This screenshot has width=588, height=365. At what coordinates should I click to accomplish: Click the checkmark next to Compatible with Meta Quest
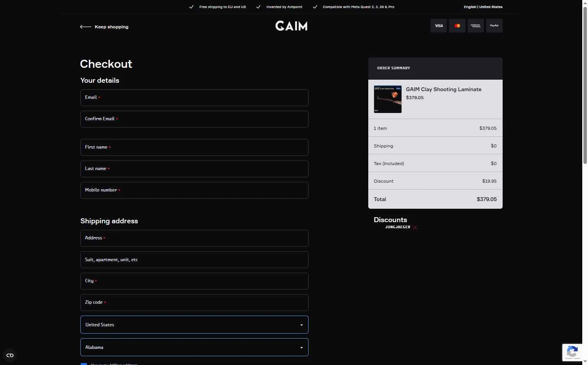pyautogui.click(x=315, y=7)
